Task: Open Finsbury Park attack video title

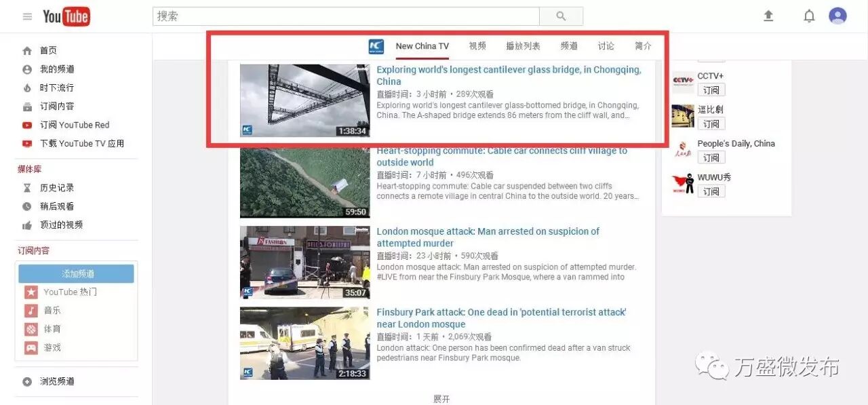Action: coord(501,318)
